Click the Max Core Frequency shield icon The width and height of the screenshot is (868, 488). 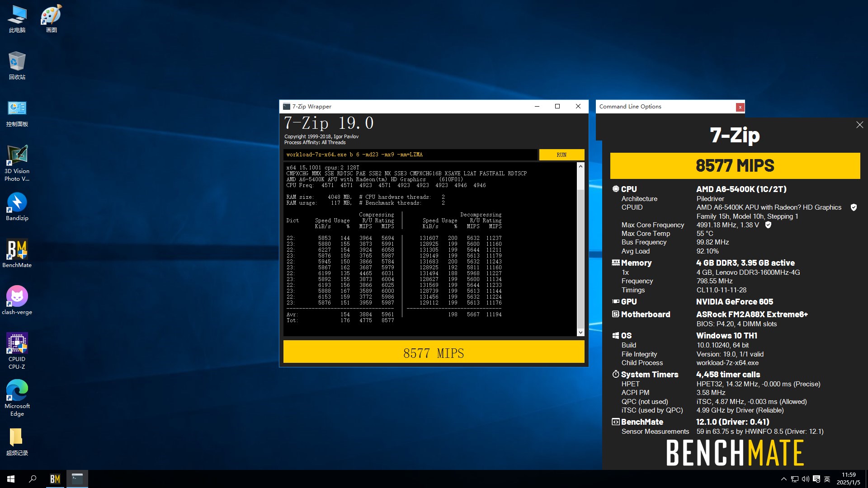pyautogui.click(x=768, y=225)
